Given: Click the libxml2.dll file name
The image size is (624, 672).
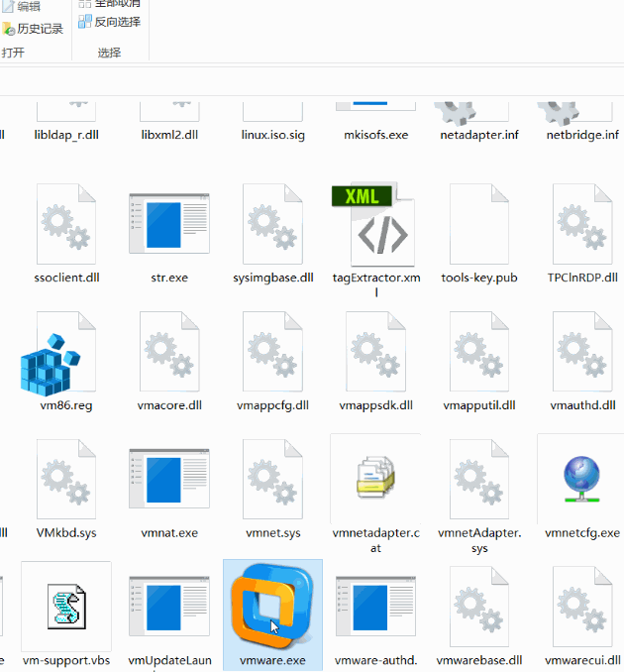Looking at the screenshot, I should click(169, 135).
